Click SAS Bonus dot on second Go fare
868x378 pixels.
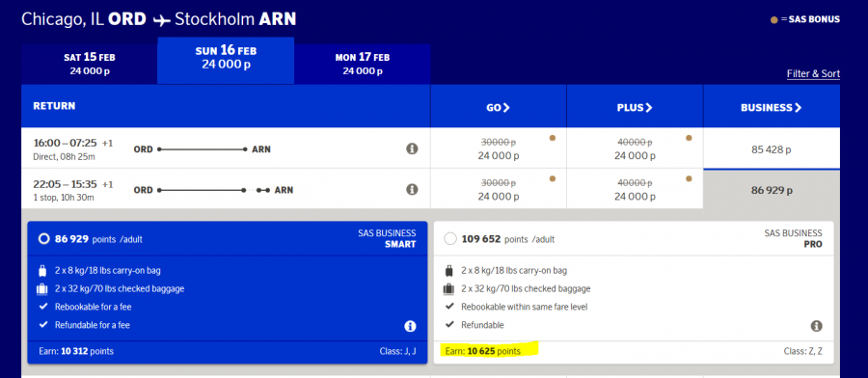552,178
